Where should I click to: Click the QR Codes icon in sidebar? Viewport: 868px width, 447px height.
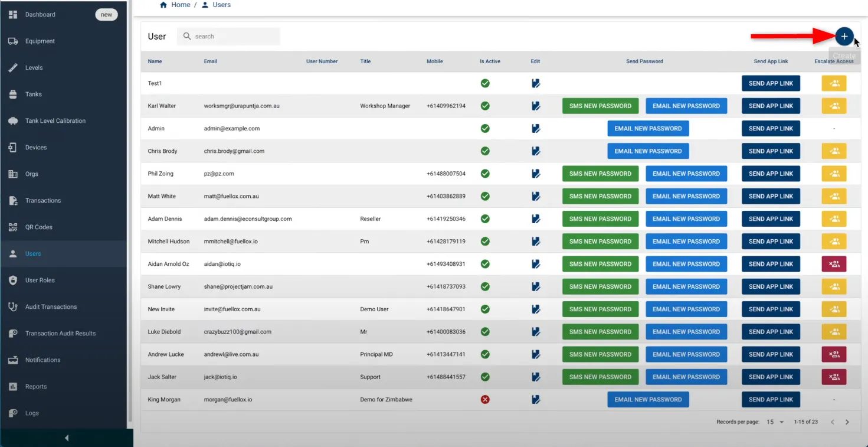(x=13, y=227)
